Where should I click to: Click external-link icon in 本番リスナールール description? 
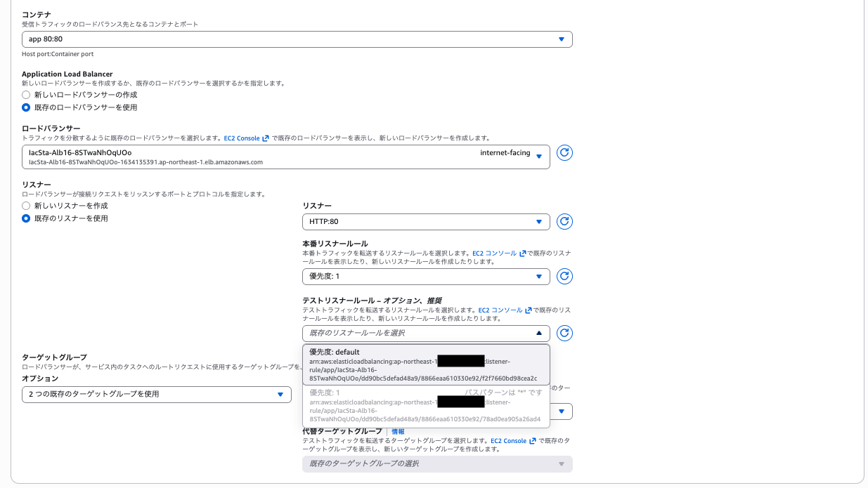(x=523, y=253)
